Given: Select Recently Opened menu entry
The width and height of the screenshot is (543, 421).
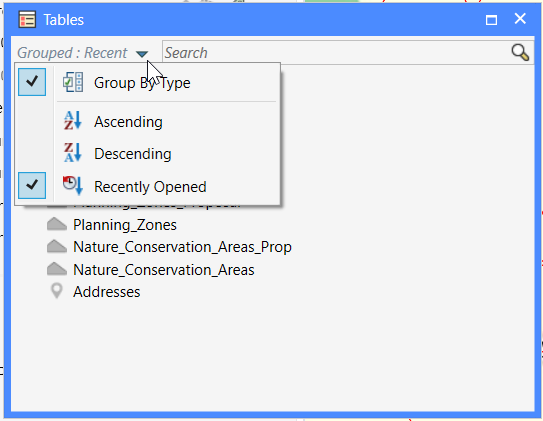Looking at the screenshot, I should point(150,187).
